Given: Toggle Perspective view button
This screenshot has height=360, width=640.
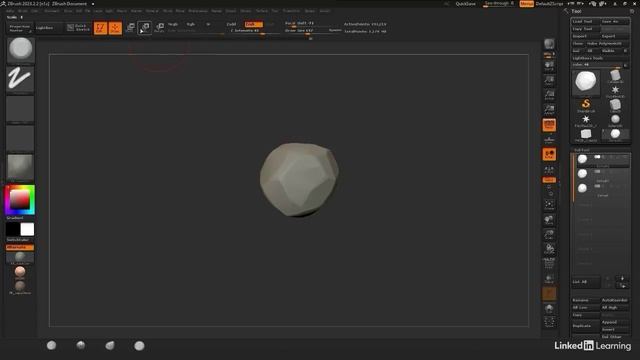Looking at the screenshot, I should click(x=549, y=125).
